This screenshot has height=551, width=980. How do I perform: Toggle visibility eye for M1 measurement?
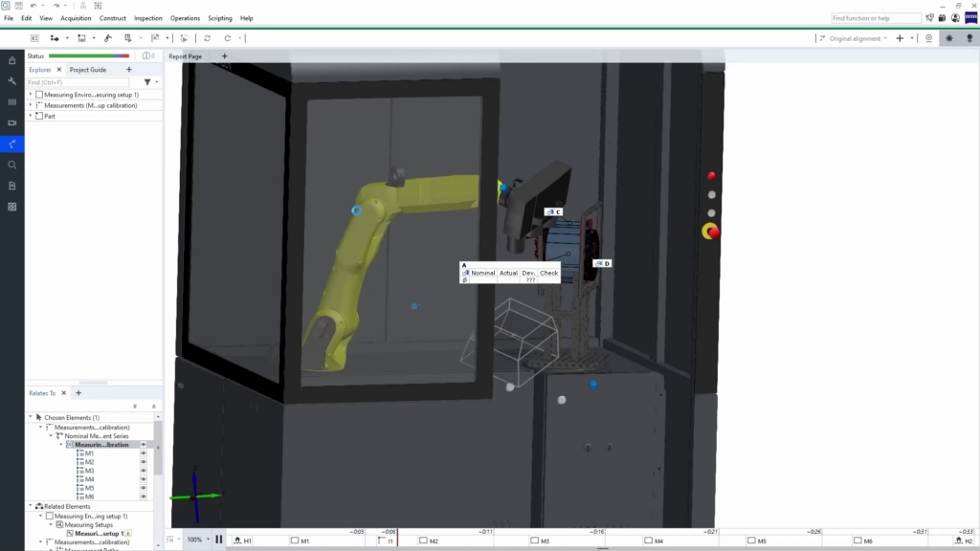[144, 453]
